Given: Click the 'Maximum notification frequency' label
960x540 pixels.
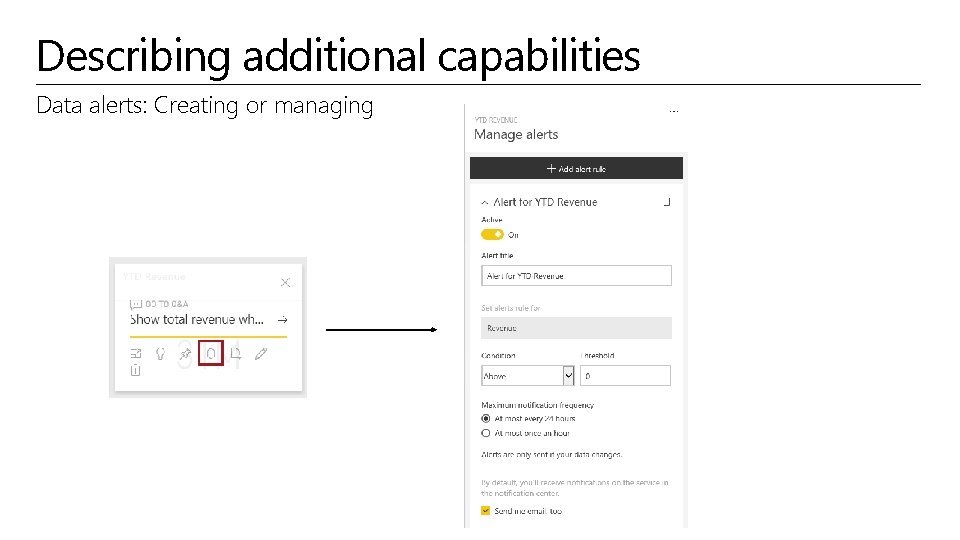Looking at the screenshot, I should 538,405.
